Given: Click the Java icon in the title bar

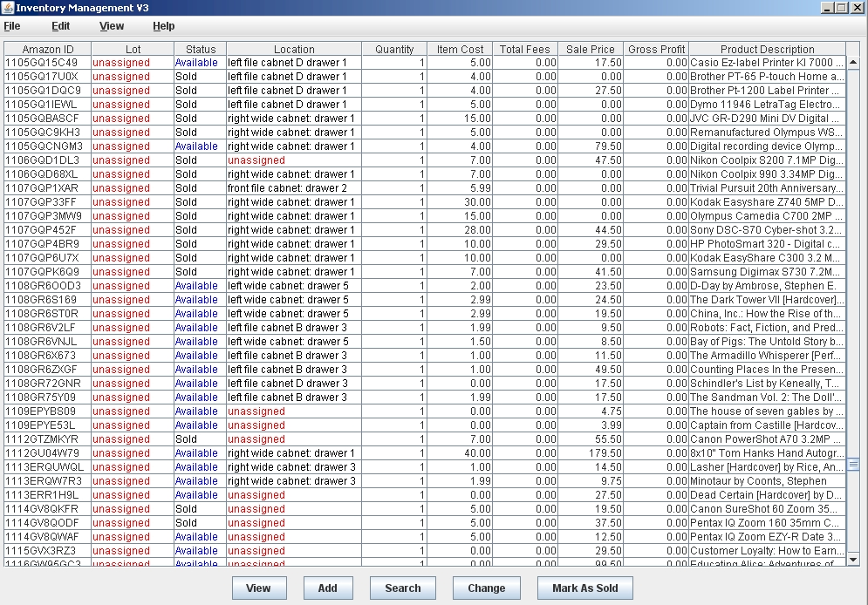Looking at the screenshot, I should [8, 8].
